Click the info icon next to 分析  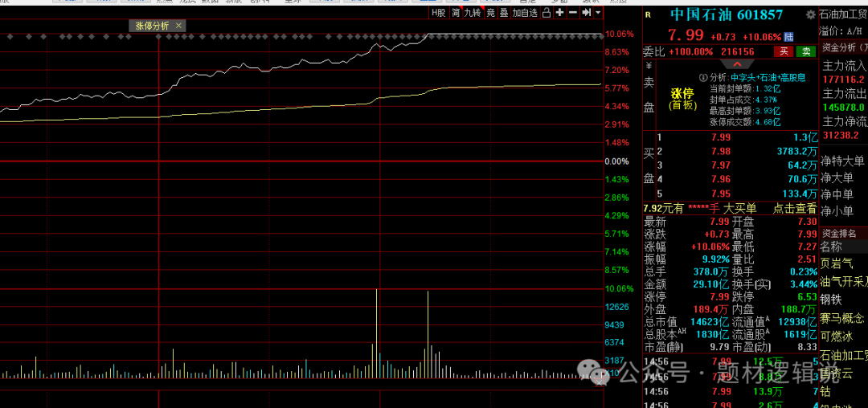(703, 78)
